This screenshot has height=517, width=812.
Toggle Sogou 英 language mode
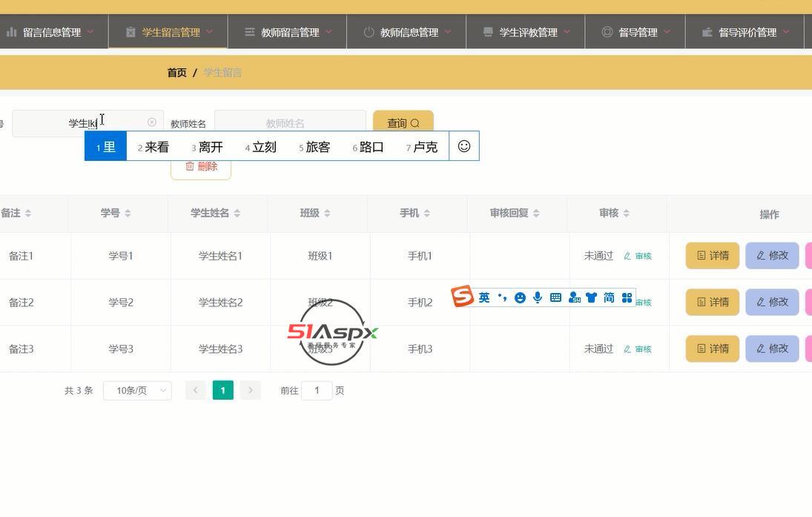(x=484, y=297)
